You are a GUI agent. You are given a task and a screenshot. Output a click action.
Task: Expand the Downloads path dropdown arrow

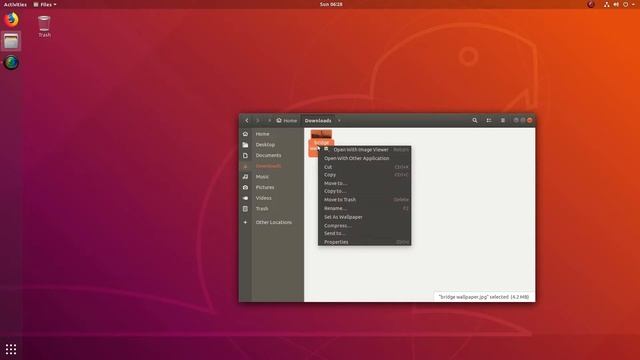339,120
